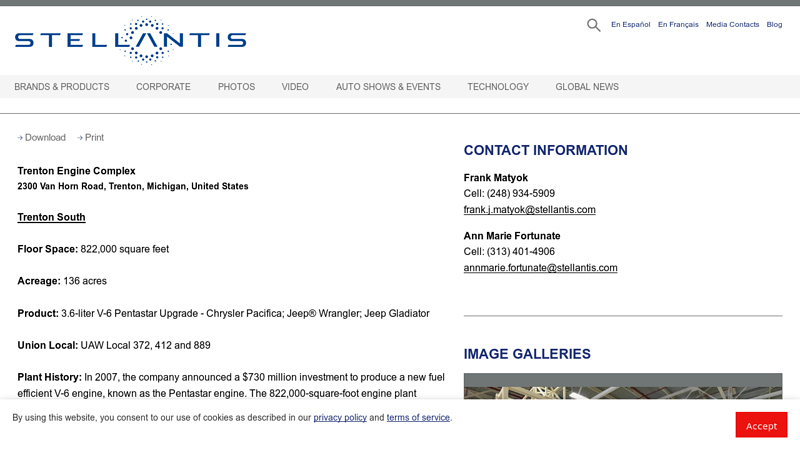
Task: Go to the Photos section
Action: pos(236,87)
